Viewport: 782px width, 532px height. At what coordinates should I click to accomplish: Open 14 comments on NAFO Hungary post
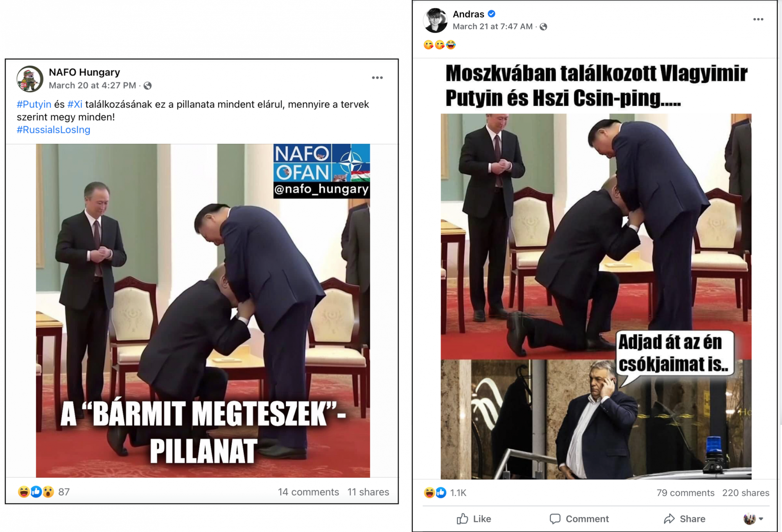coord(308,492)
